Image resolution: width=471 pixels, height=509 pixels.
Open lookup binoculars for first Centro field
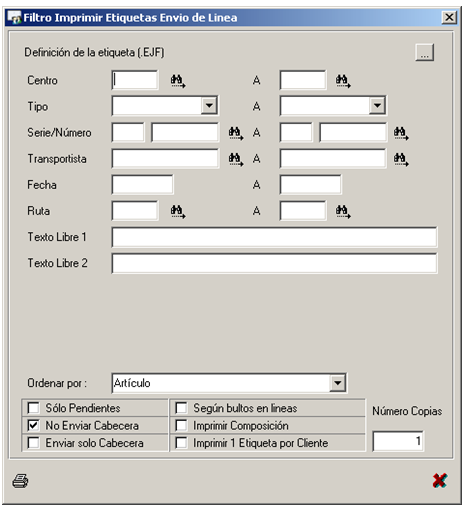(178, 81)
